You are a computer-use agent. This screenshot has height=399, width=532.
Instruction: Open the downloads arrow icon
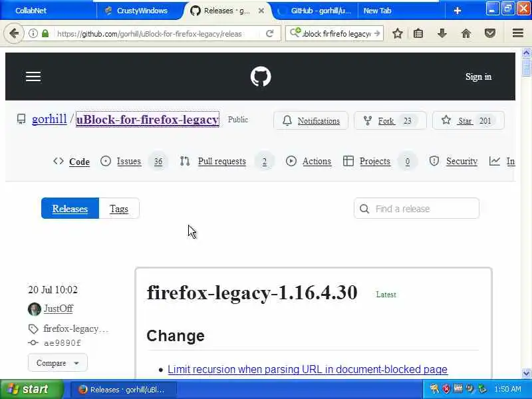pos(442,33)
